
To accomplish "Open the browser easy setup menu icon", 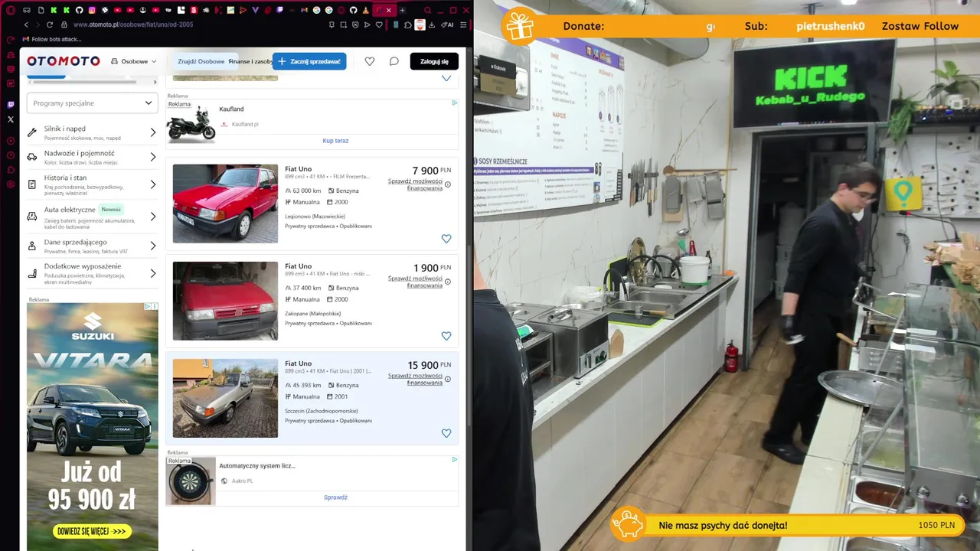I will point(462,24).
